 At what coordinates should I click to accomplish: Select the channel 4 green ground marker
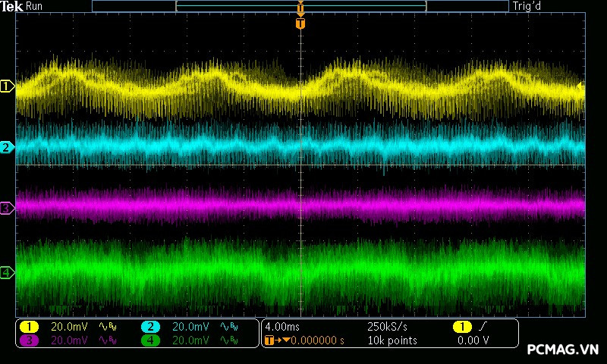click(x=7, y=271)
